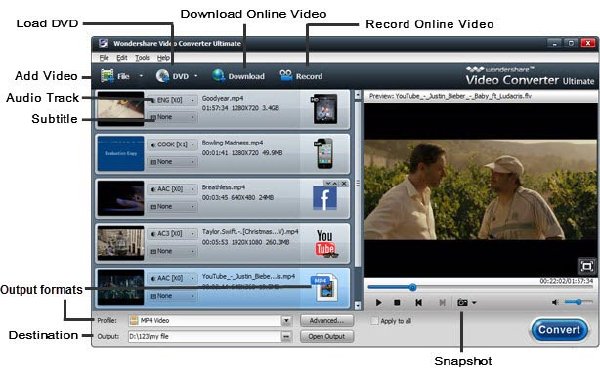Image resolution: width=600 pixels, height=372 pixels.
Task: Expand the File button dropdown arrow
Action: 141,76
